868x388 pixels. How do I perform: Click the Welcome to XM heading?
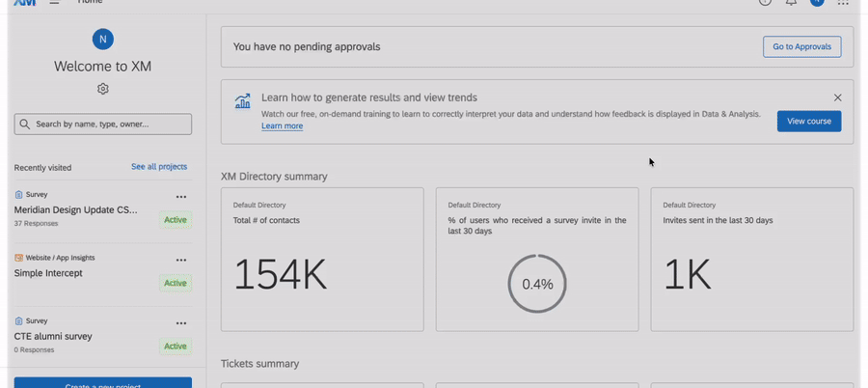pyautogui.click(x=103, y=67)
